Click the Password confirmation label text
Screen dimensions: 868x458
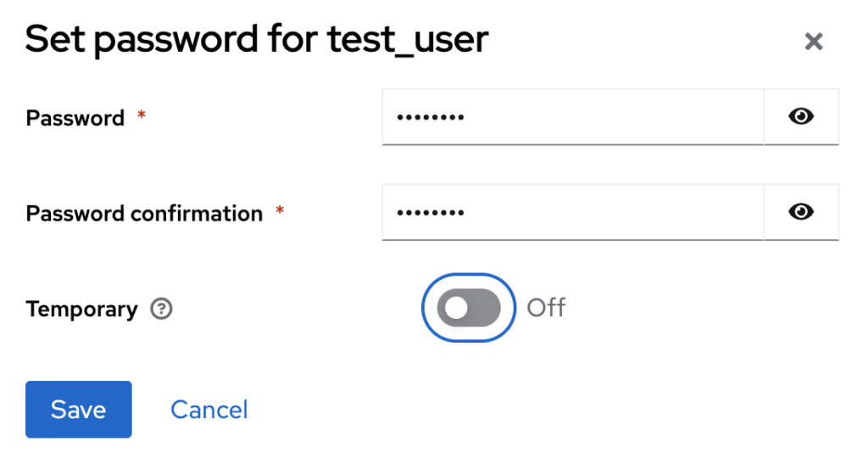click(144, 213)
